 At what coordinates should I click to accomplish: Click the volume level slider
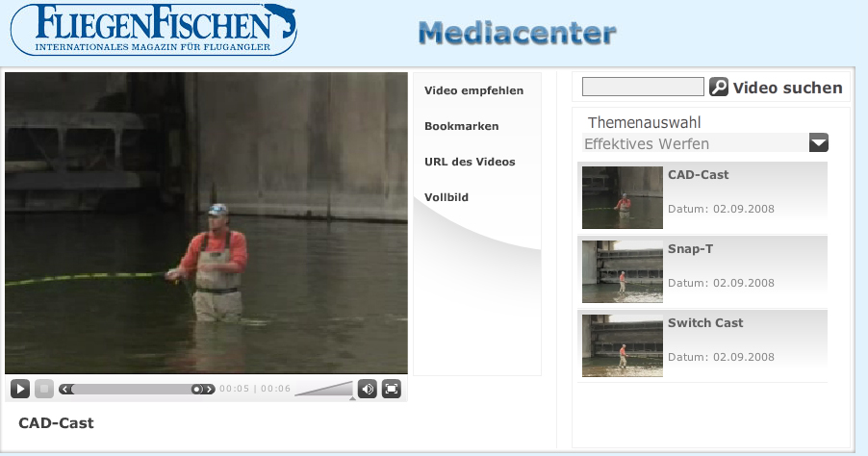point(324,389)
